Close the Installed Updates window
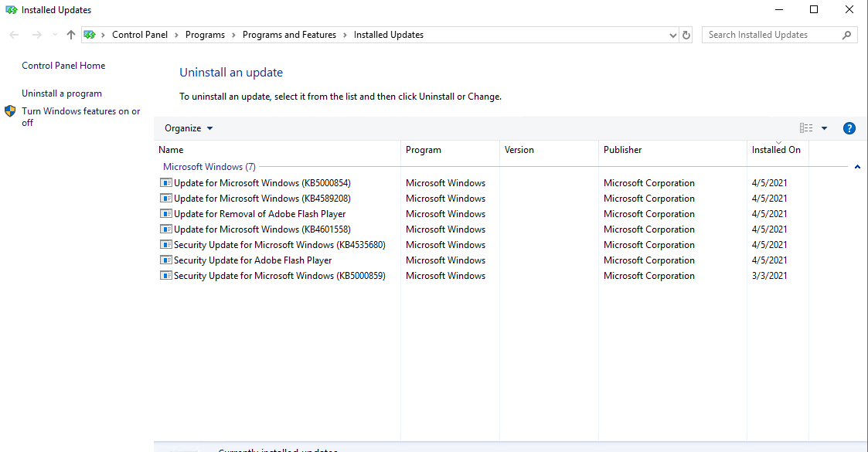868x452 pixels. coord(849,10)
